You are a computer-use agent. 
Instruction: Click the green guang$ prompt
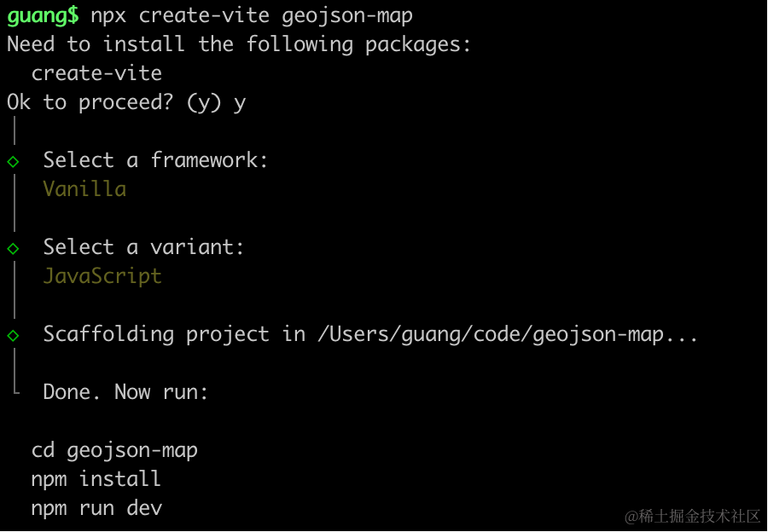pyautogui.click(x=44, y=15)
